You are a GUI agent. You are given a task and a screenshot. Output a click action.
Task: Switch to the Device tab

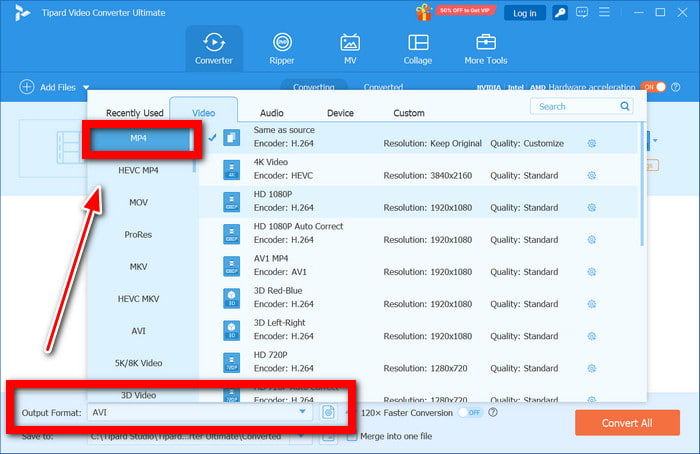point(340,113)
